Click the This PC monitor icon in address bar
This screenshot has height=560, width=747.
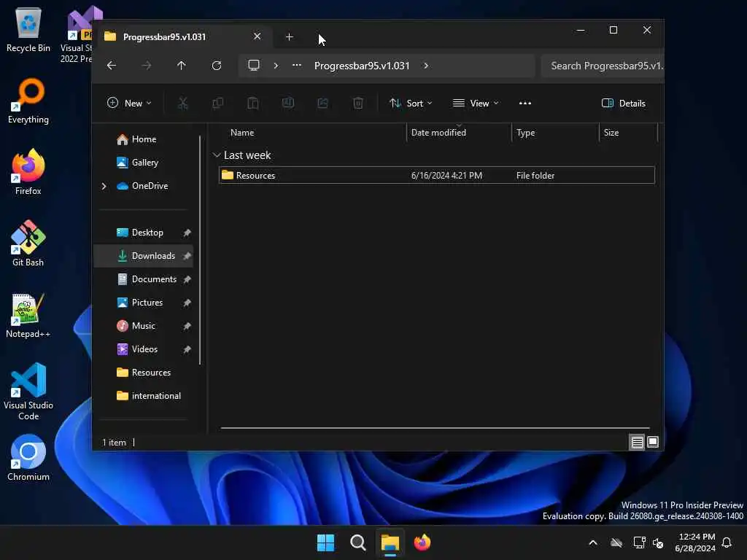pos(254,65)
